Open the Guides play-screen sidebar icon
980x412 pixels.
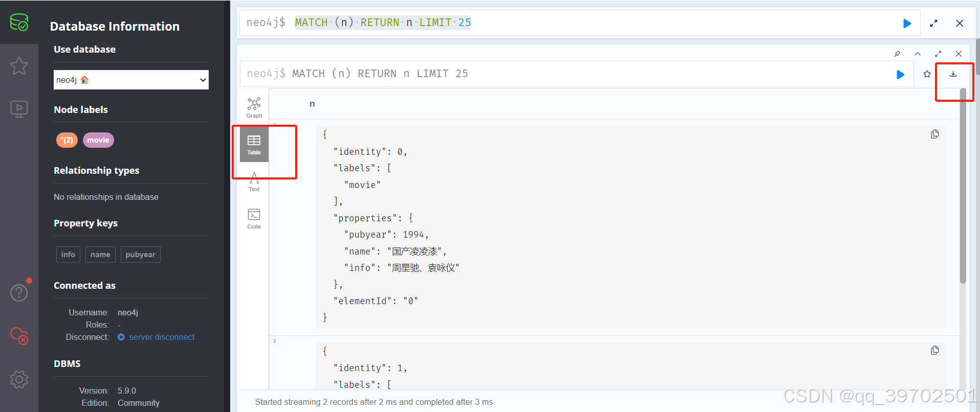[x=19, y=108]
